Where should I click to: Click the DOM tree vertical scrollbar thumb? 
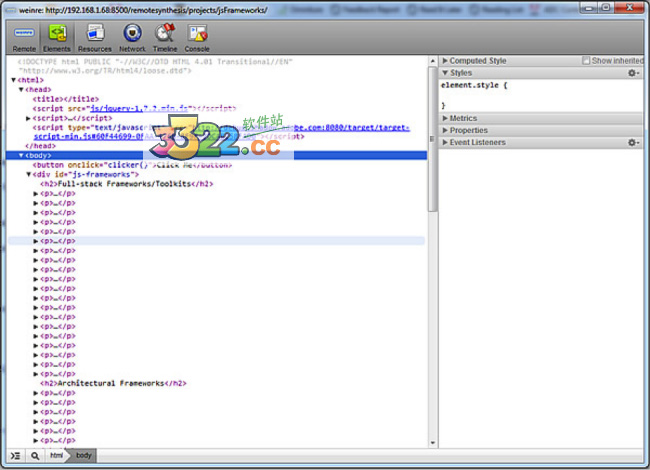(433, 139)
